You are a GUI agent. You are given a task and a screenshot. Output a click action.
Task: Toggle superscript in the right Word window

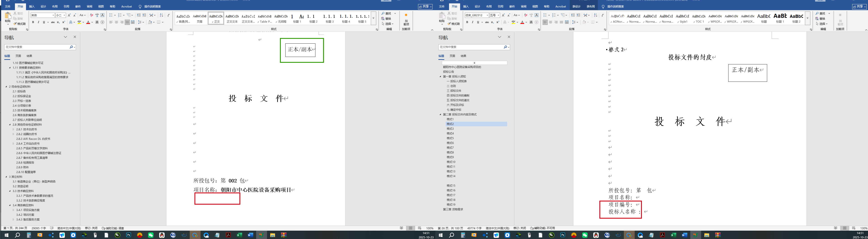[498, 22]
